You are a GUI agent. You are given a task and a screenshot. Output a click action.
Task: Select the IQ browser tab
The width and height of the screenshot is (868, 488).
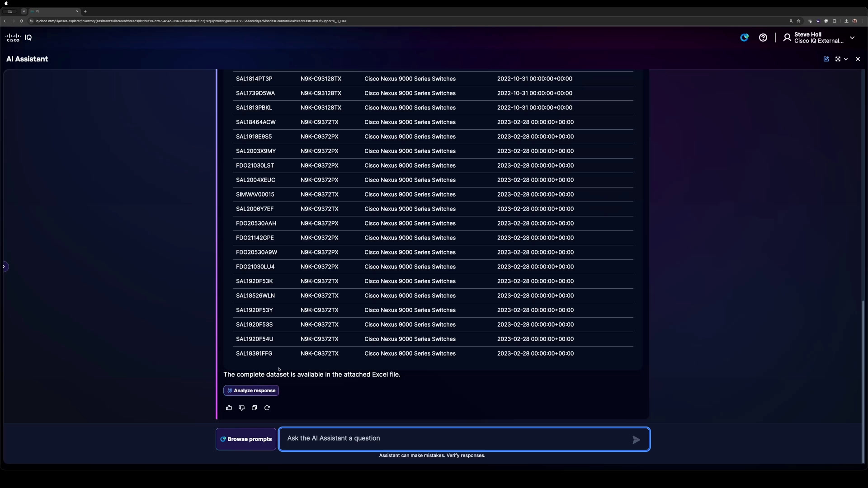[54, 11]
